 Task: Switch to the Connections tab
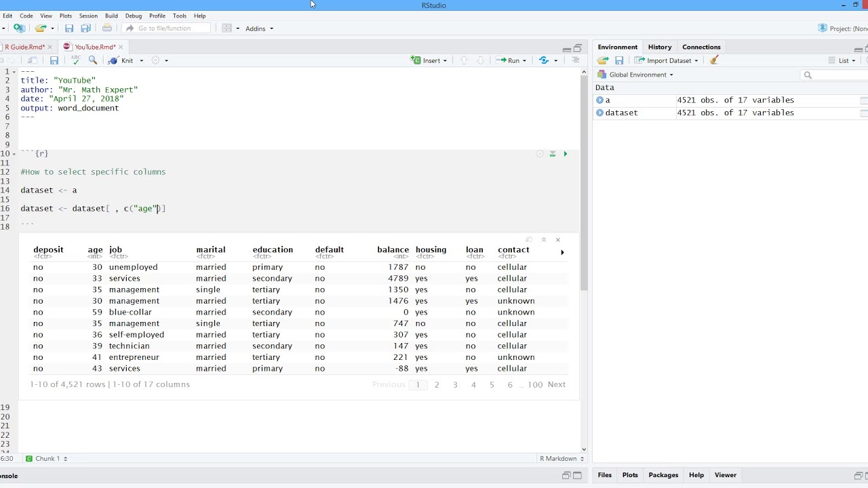pos(701,47)
